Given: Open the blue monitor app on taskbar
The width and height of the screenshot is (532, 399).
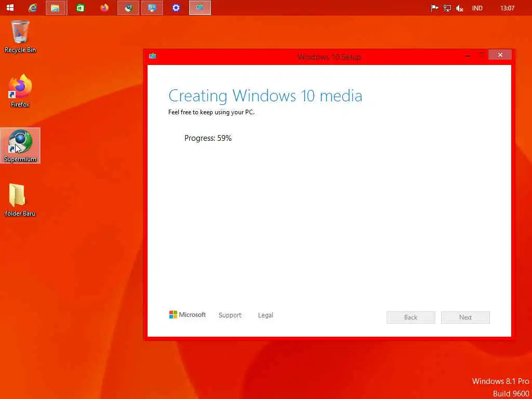Looking at the screenshot, I should (x=152, y=8).
